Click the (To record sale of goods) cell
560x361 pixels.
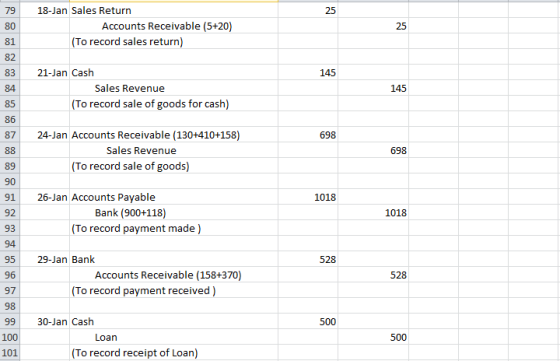[x=174, y=166]
